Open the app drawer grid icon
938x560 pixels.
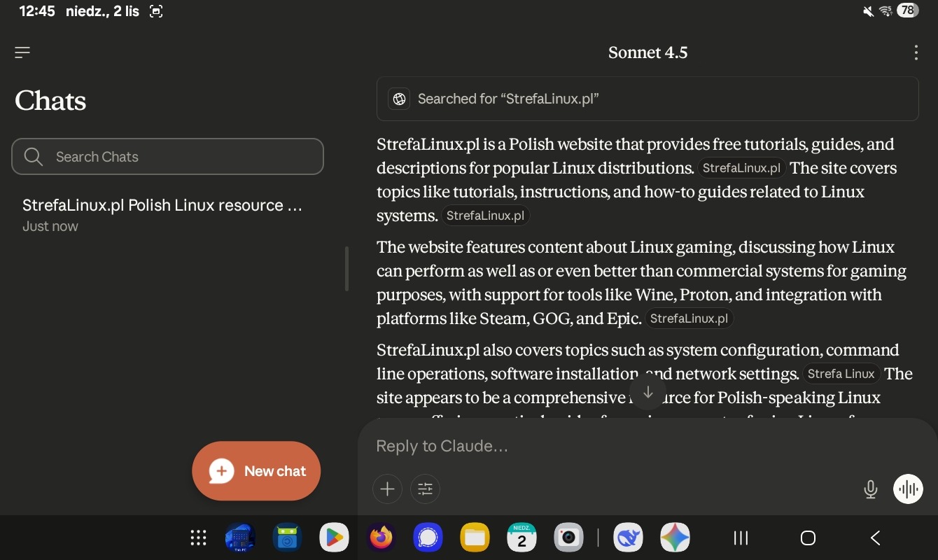pos(199,538)
